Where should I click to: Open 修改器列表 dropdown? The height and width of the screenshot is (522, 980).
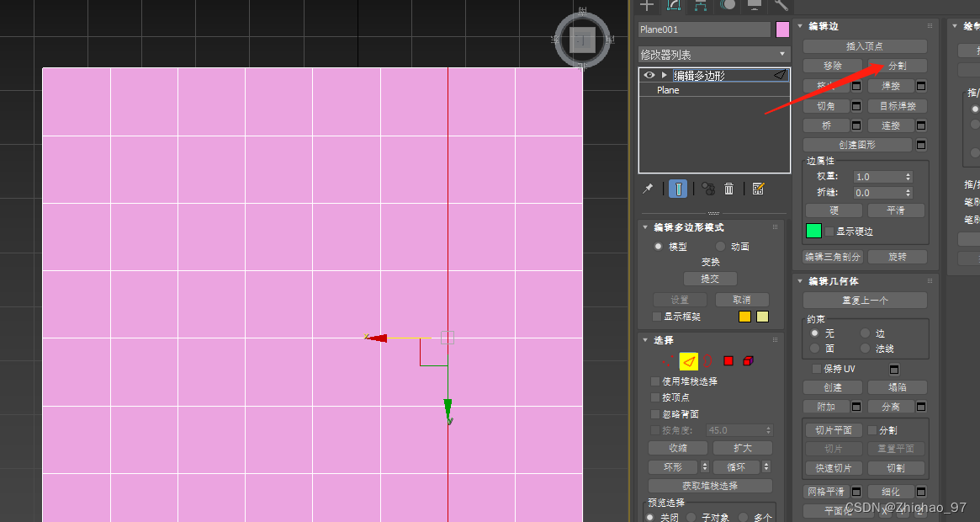tap(714, 55)
